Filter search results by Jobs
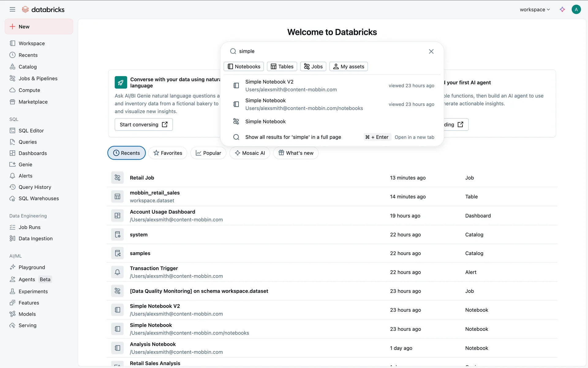This screenshot has height=368, width=588. pos(313,67)
